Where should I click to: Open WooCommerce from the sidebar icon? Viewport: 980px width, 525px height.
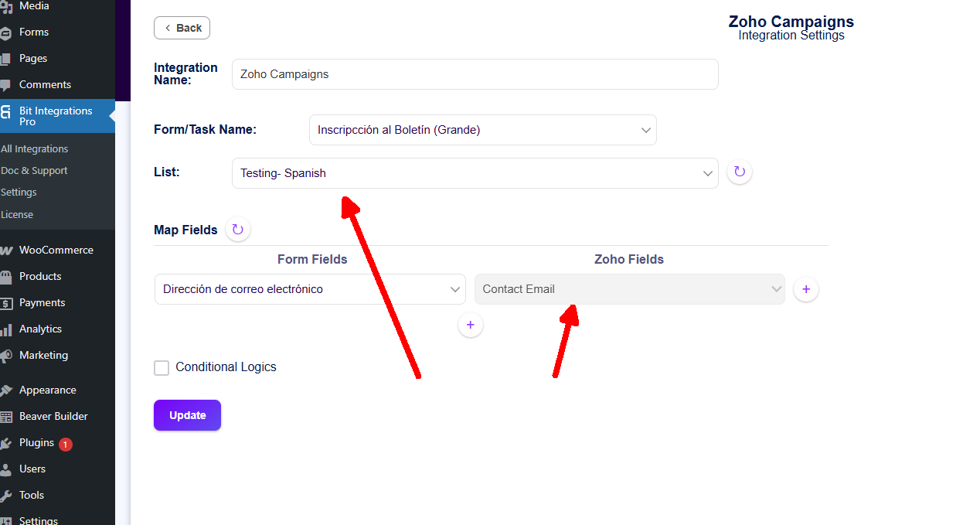pos(6,250)
